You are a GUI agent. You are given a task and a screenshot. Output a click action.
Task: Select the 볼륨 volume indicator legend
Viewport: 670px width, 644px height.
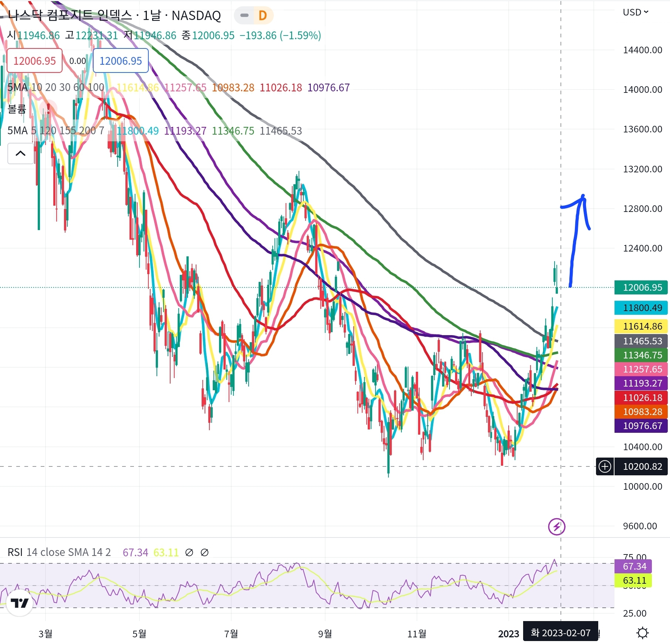(17, 109)
